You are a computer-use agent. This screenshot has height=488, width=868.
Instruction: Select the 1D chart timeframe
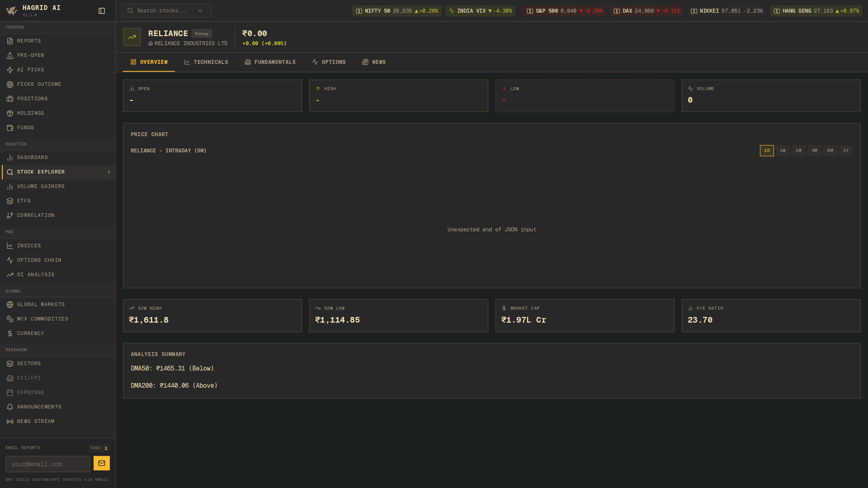[x=767, y=151]
